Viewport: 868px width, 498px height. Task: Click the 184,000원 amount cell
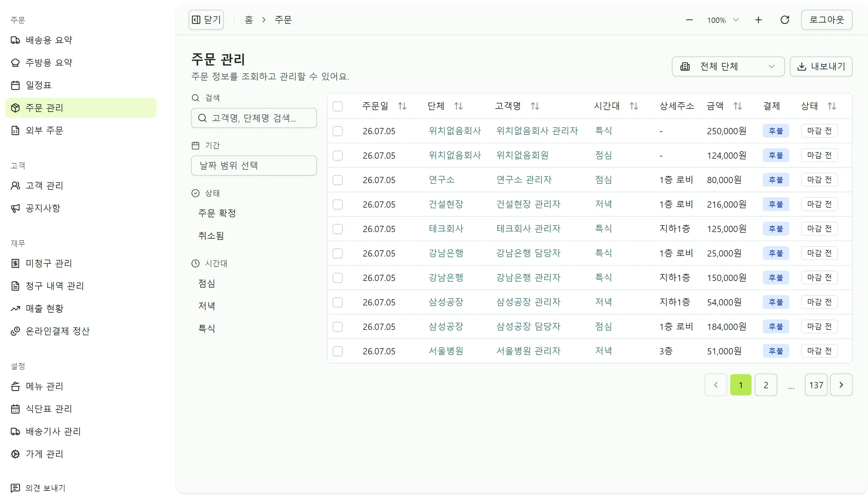pyautogui.click(x=727, y=327)
